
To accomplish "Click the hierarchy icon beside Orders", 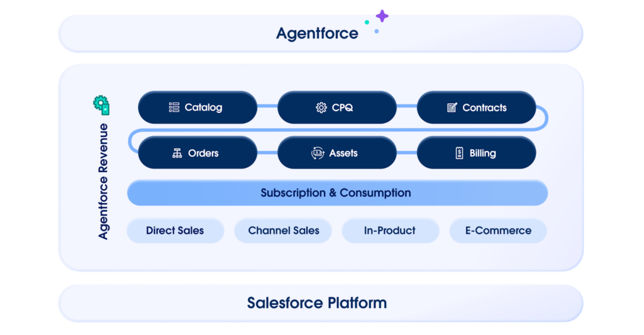I will [177, 153].
